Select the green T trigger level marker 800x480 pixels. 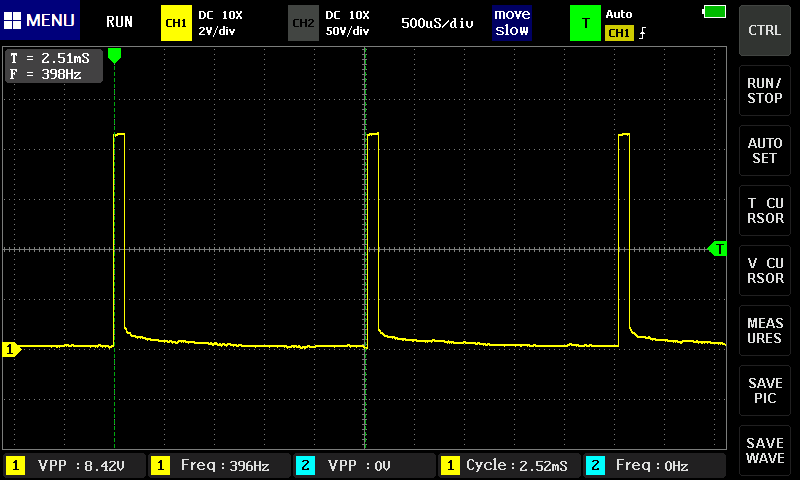(717, 249)
